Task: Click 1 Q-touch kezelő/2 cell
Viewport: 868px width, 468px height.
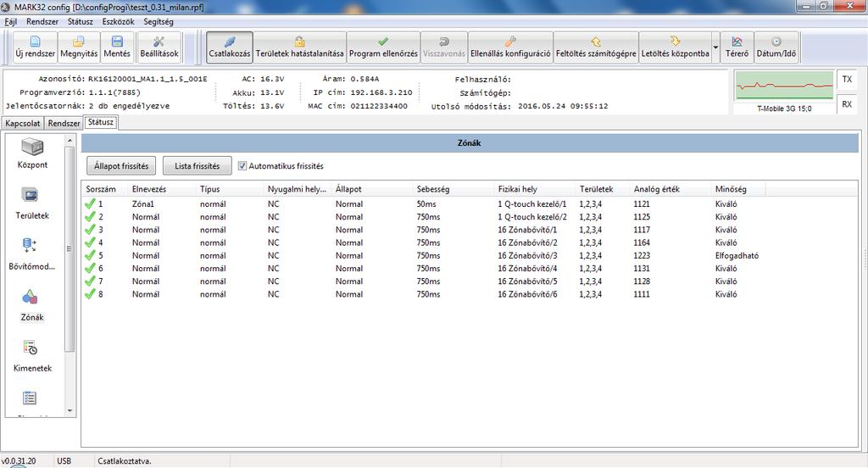Action: click(x=532, y=216)
